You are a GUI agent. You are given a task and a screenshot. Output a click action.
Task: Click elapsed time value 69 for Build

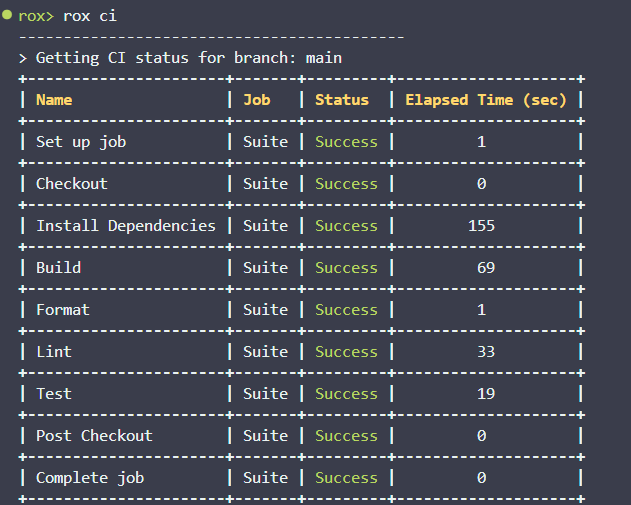pyautogui.click(x=486, y=268)
